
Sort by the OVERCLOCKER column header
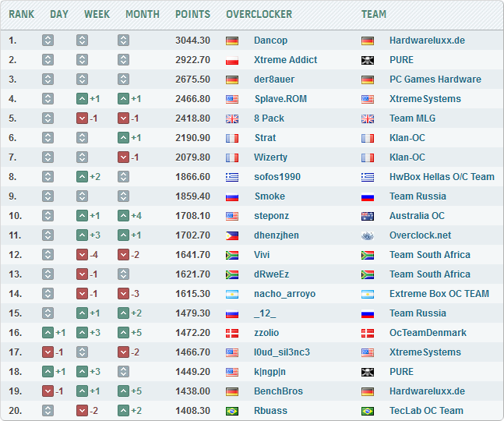[259, 15]
